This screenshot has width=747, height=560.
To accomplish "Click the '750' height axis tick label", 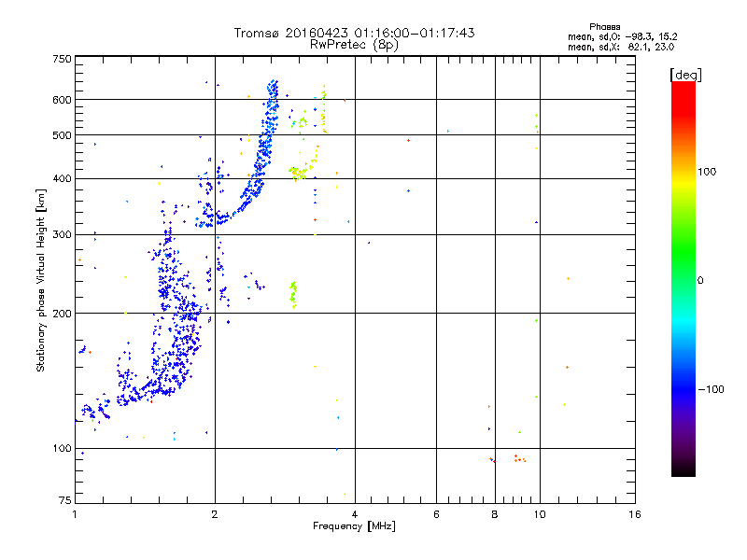I will click(62, 59).
